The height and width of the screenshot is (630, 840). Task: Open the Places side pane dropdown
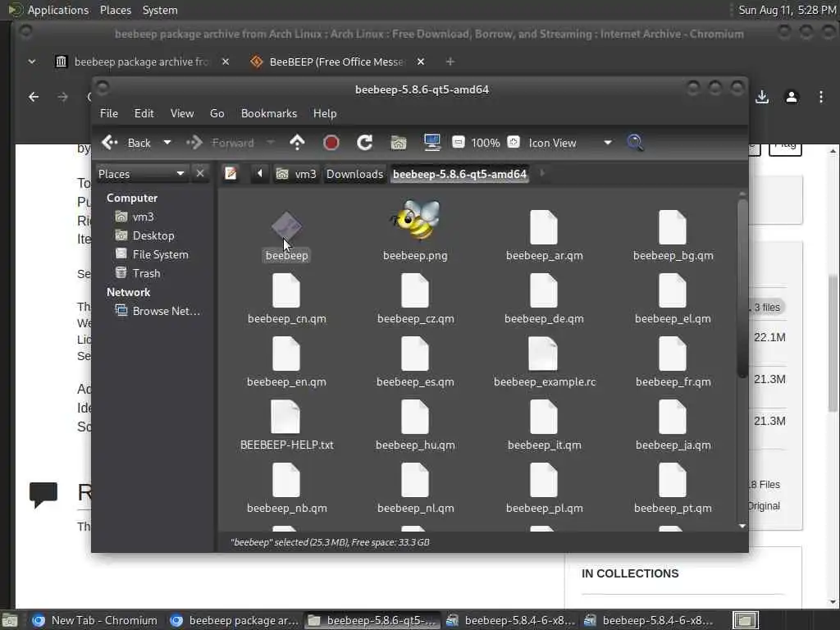142,174
